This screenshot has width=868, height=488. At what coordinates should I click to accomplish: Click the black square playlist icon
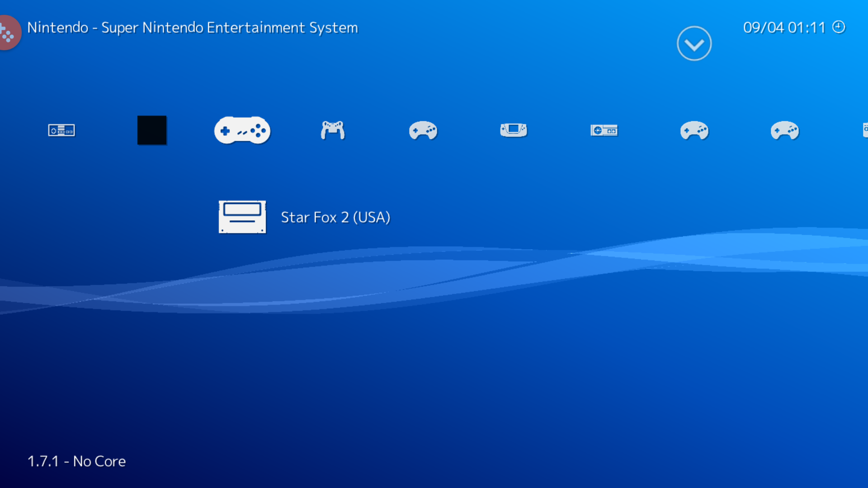(152, 130)
